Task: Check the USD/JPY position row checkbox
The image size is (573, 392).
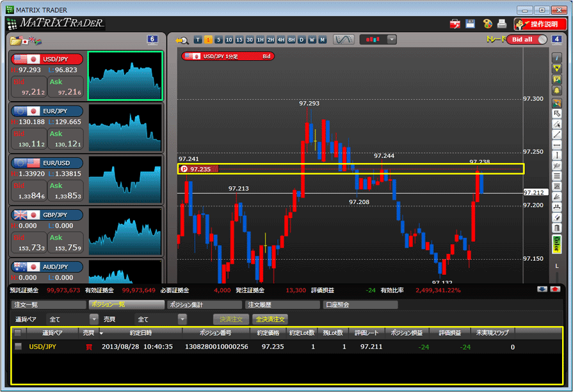Action: pos(18,347)
